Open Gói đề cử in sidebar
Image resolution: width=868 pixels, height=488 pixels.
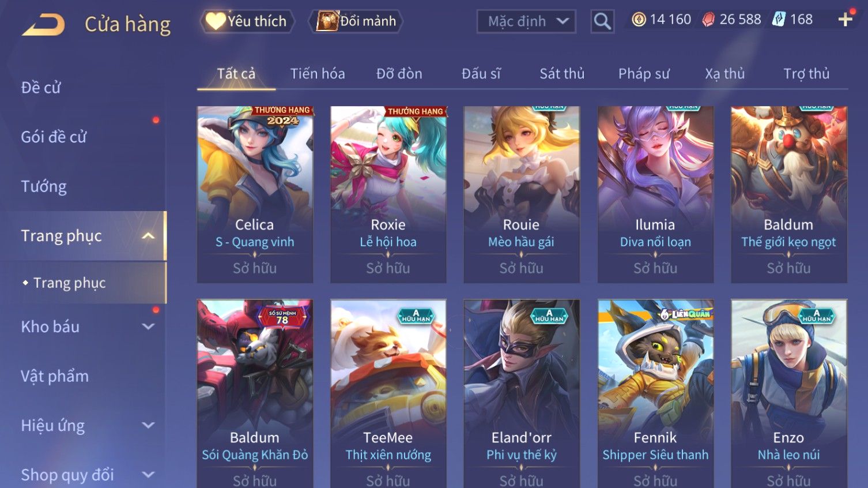point(54,137)
